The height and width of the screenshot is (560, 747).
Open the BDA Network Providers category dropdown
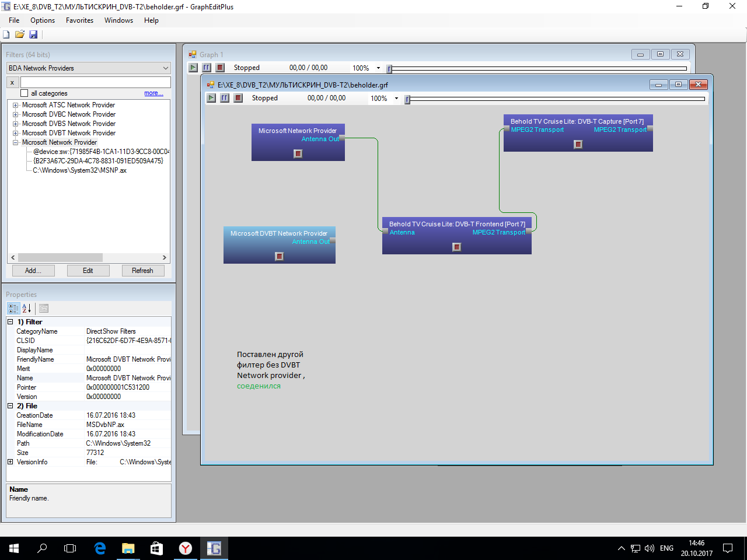(x=165, y=68)
